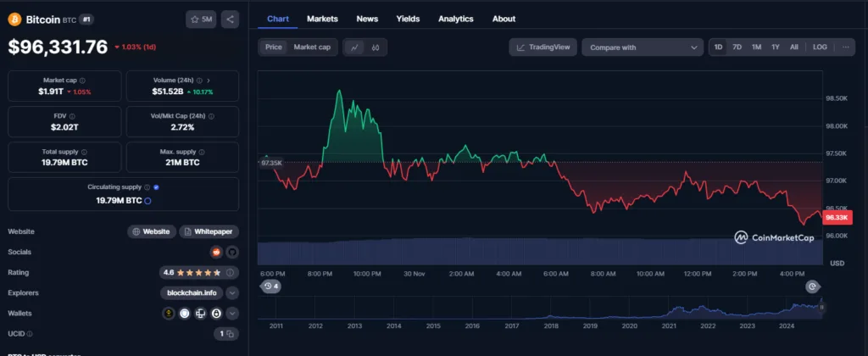Expand the Explorers list chevron
This screenshot has height=356, width=868.
(232, 293)
